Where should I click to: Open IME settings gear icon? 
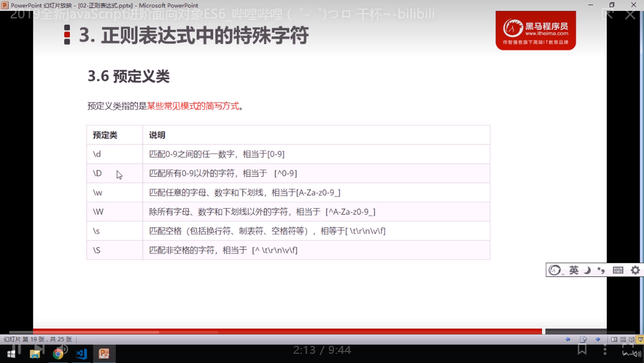[635, 270]
